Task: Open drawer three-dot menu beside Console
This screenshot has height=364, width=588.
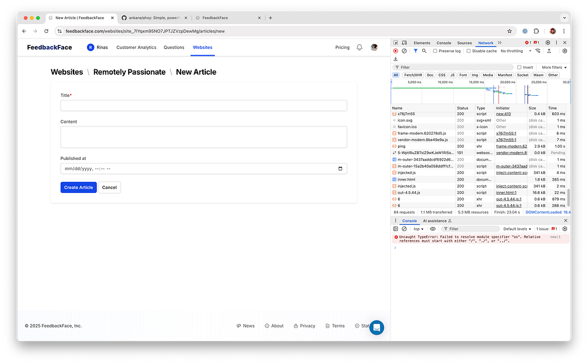Action: 395,221
